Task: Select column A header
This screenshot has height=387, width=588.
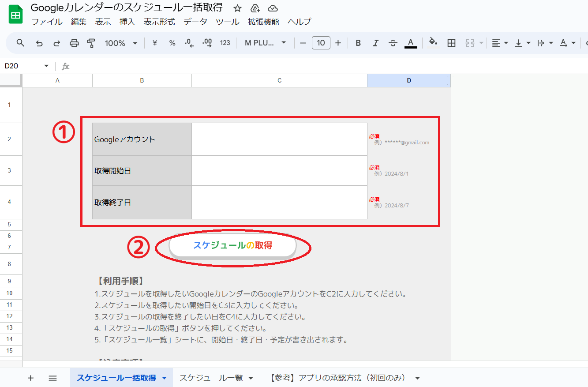Action: tap(57, 80)
